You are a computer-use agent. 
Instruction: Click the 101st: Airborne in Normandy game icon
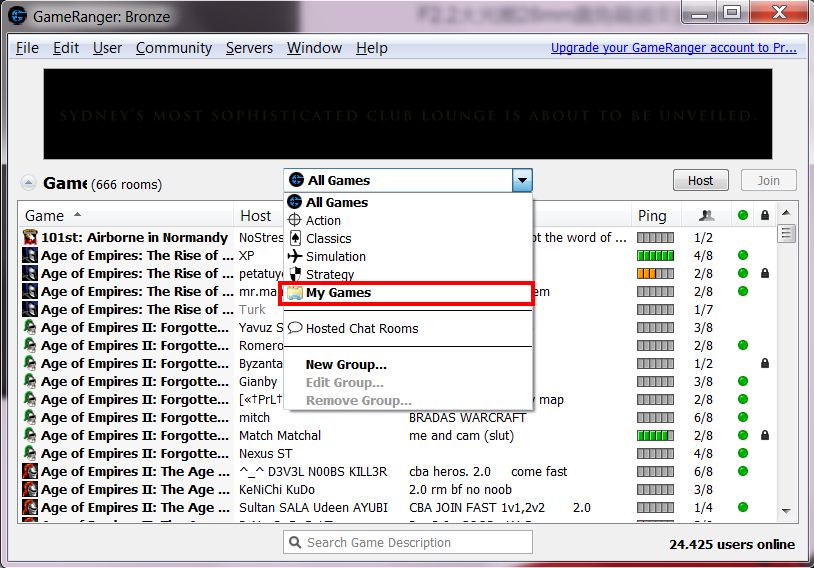(30, 237)
